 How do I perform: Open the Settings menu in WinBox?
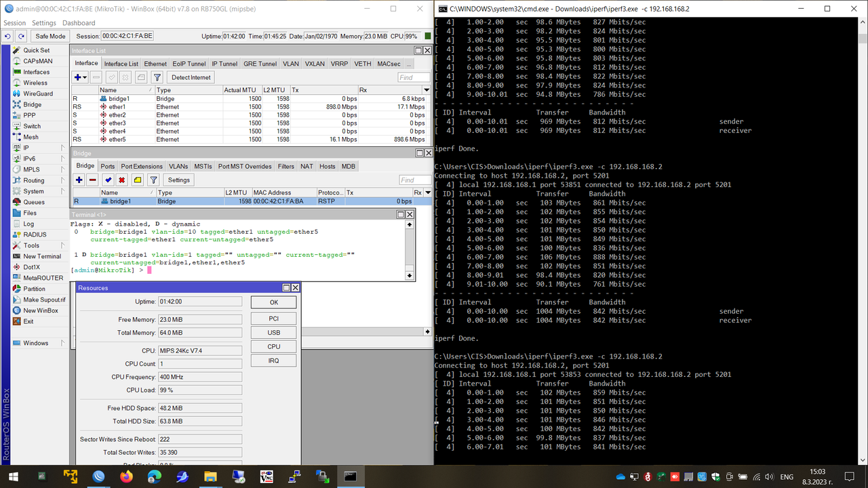pos(44,23)
